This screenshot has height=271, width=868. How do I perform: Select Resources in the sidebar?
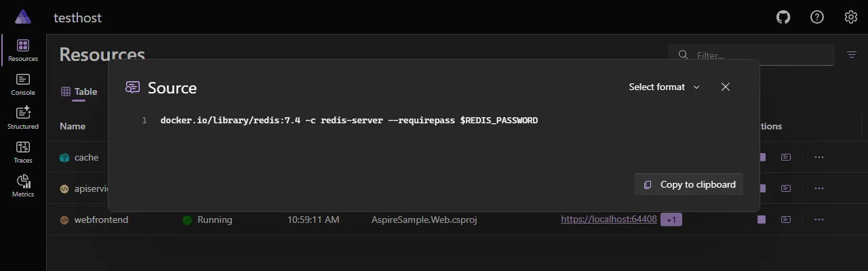(x=23, y=50)
